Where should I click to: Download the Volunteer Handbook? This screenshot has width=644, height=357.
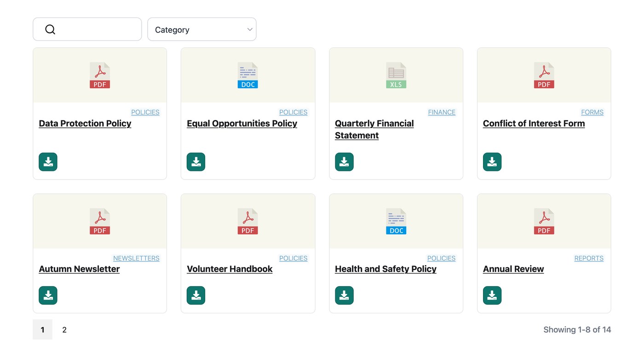[x=196, y=295]
